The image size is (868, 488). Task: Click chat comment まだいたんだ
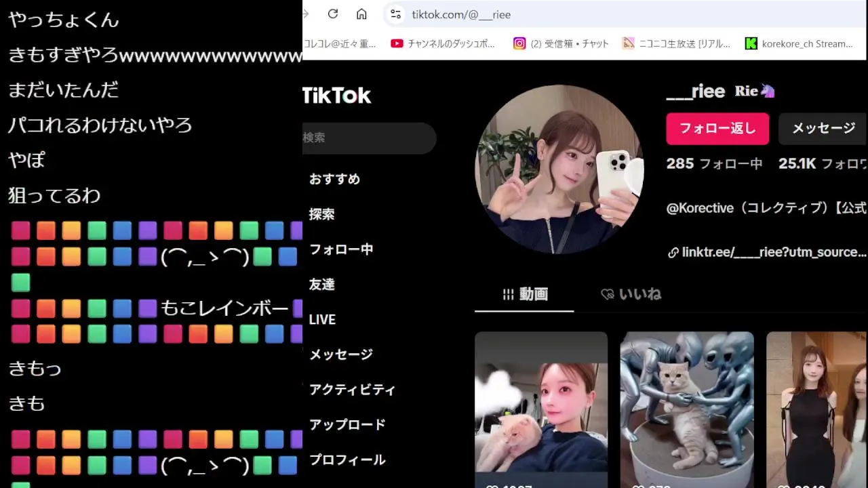(x=64, y=90)
